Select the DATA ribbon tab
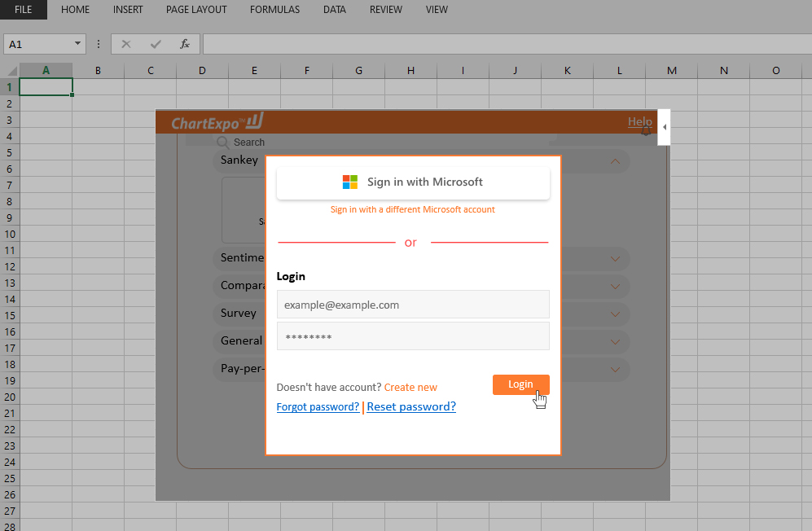The image size is (812, 531). tap(335, 9)
